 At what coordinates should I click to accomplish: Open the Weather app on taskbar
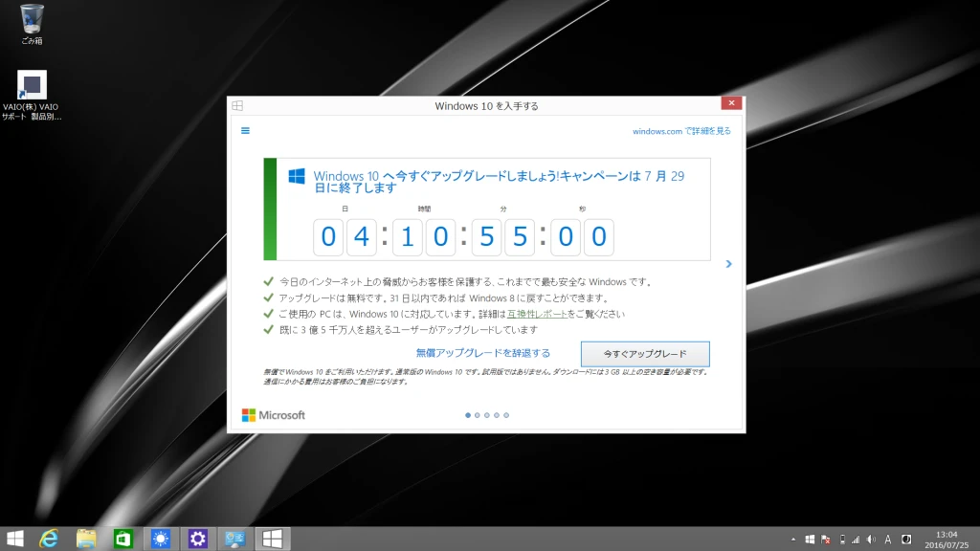[161, 539]
